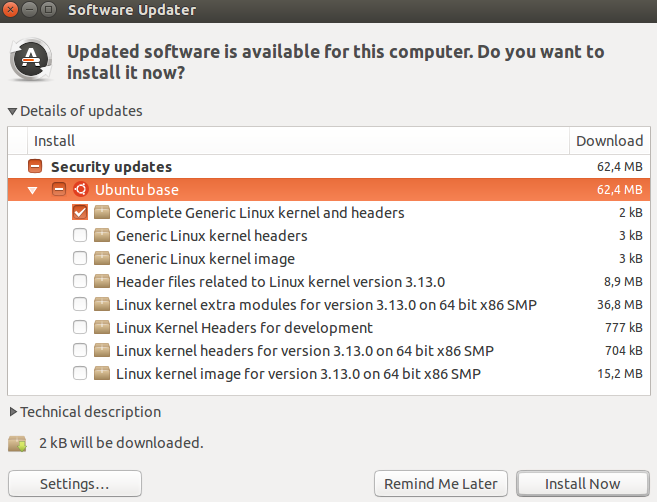The image size is (657, 502).
Task: Enable Header files related to Linux kernel checkbox
Action: point(80,282)
